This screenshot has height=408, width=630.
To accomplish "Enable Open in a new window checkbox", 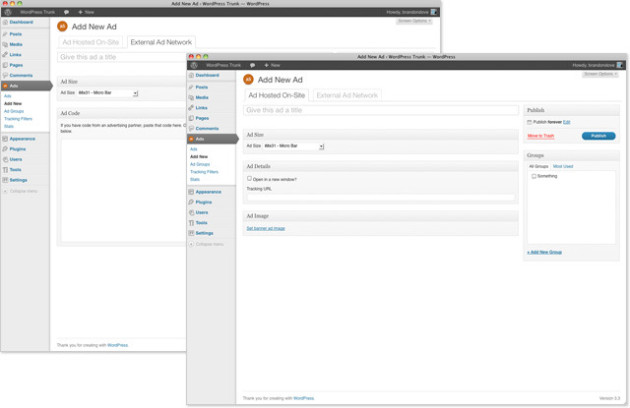I will click(249, 178).
